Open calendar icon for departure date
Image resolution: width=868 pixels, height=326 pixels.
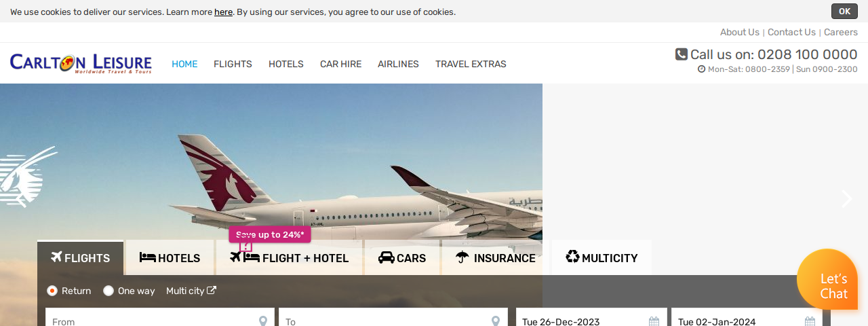pos(654,321)
